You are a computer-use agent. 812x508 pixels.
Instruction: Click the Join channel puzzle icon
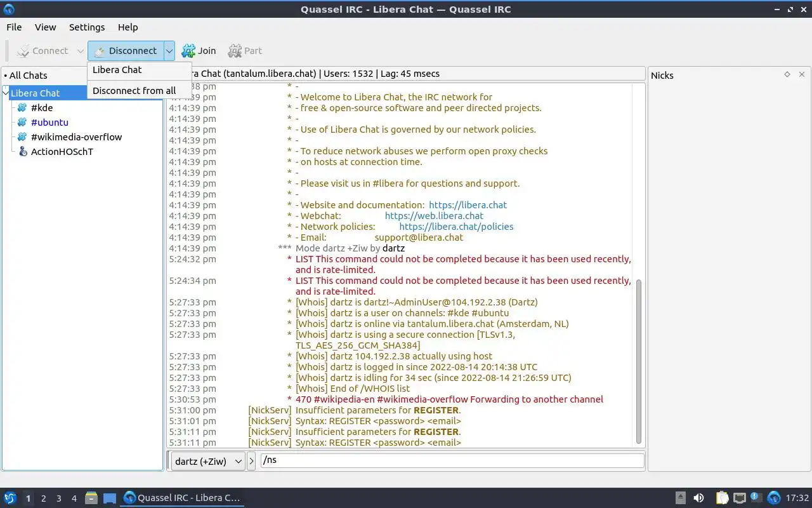(188, 51)
